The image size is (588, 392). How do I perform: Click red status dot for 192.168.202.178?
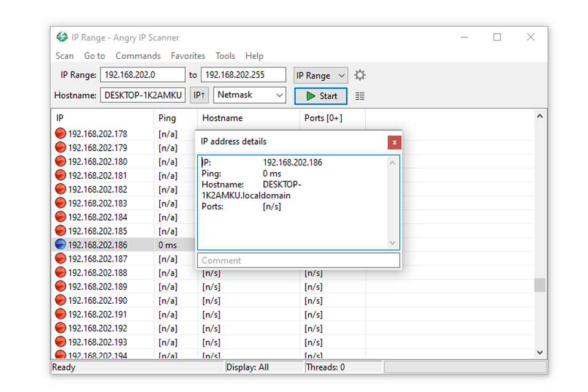point(61,134)
